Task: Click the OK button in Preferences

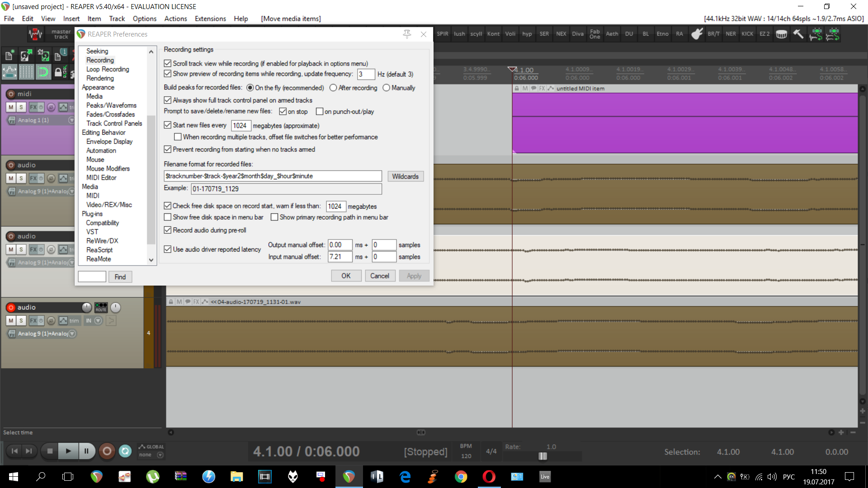Action: [346, 276]
